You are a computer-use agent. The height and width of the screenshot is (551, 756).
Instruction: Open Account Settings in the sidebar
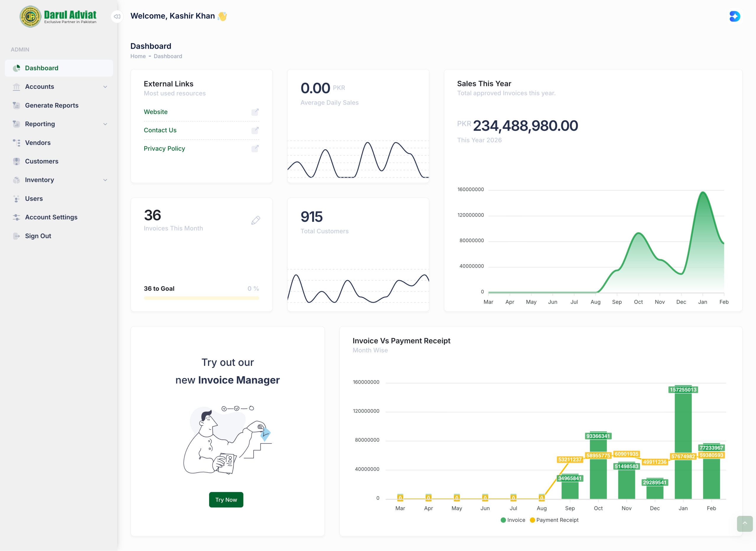(x=59, y=218)
